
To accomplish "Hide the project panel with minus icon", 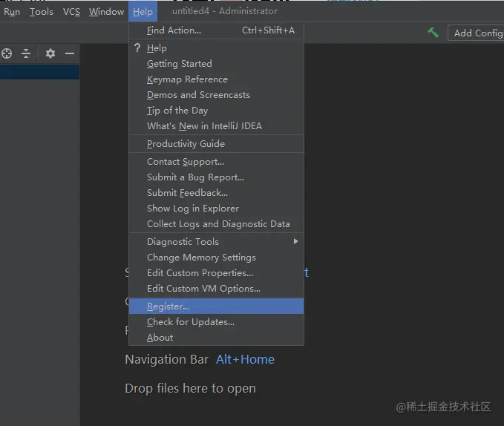I will point(70,53).
